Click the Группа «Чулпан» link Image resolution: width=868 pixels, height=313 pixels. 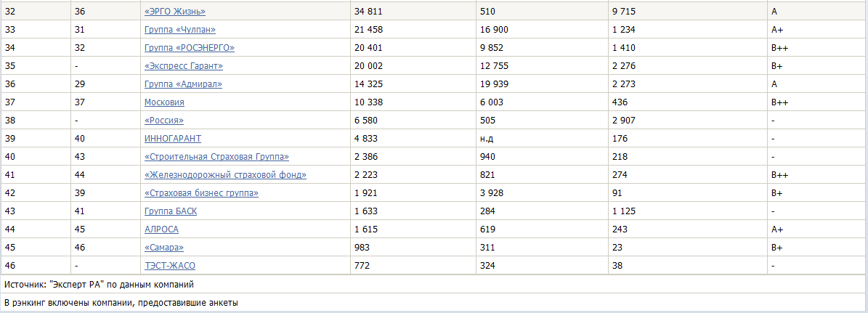(179, 30)
